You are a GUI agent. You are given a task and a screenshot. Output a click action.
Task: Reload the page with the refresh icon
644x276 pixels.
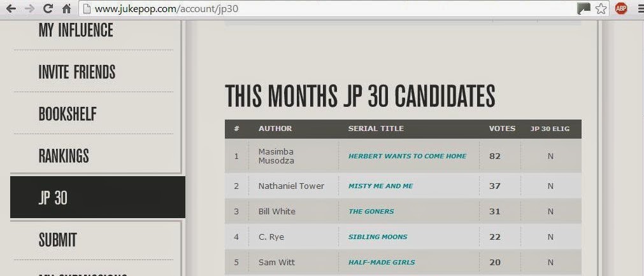[48, 9]
